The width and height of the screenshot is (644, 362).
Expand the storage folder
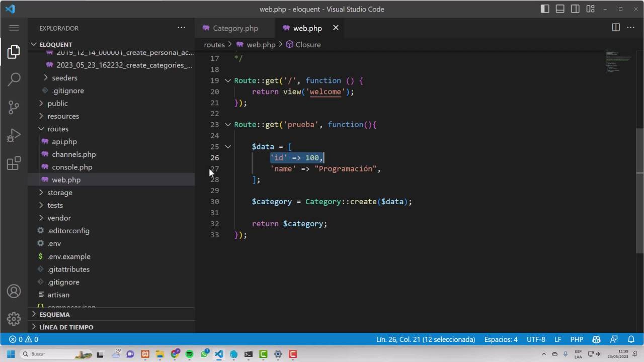coord(60,193)
